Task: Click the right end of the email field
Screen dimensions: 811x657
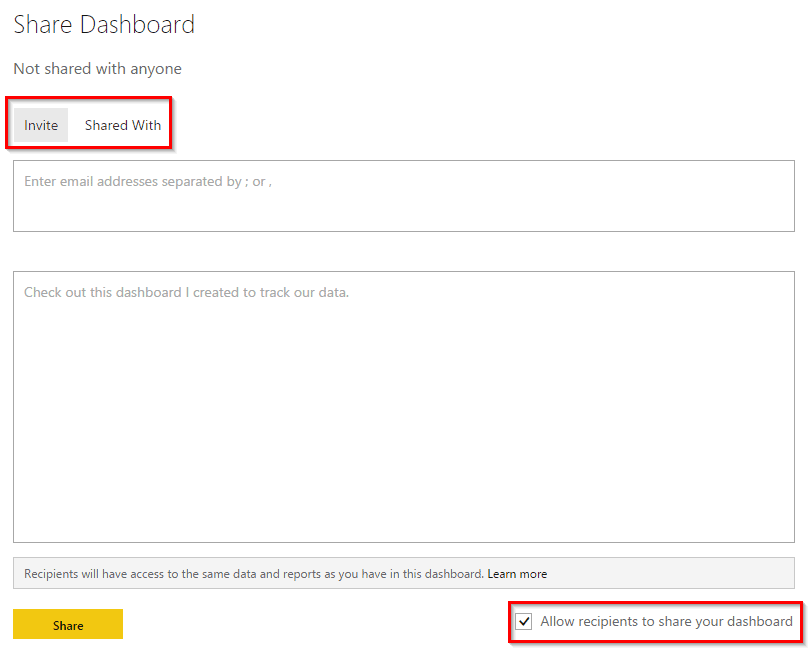Action: coord(760,196)
